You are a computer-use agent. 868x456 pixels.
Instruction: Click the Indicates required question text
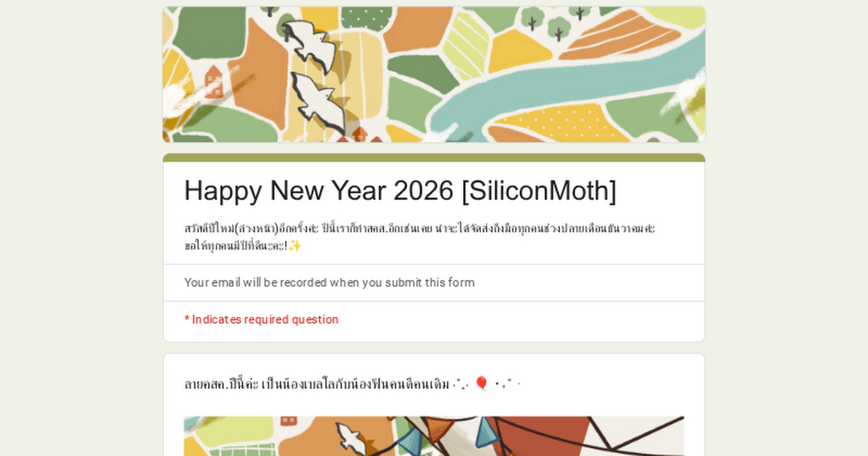pyautogui.click(x=261, y=319)
